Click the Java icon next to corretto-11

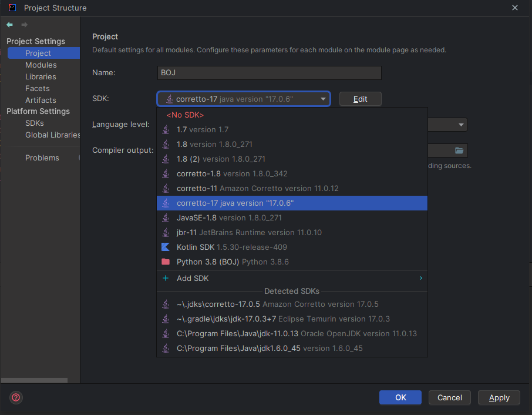(x=166, y=188)
